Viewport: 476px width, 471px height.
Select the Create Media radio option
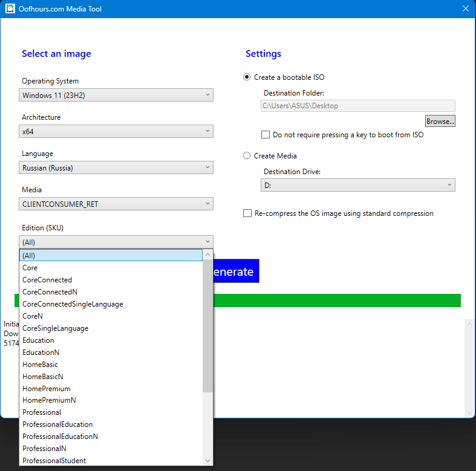point(247,156)
